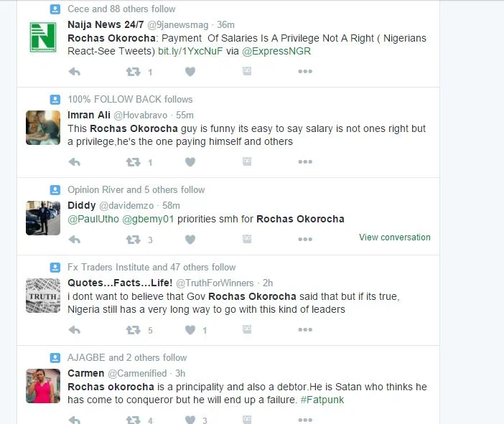Expand more menu on Naija News tweet
The image size is (504, 424).
point(305,71)
